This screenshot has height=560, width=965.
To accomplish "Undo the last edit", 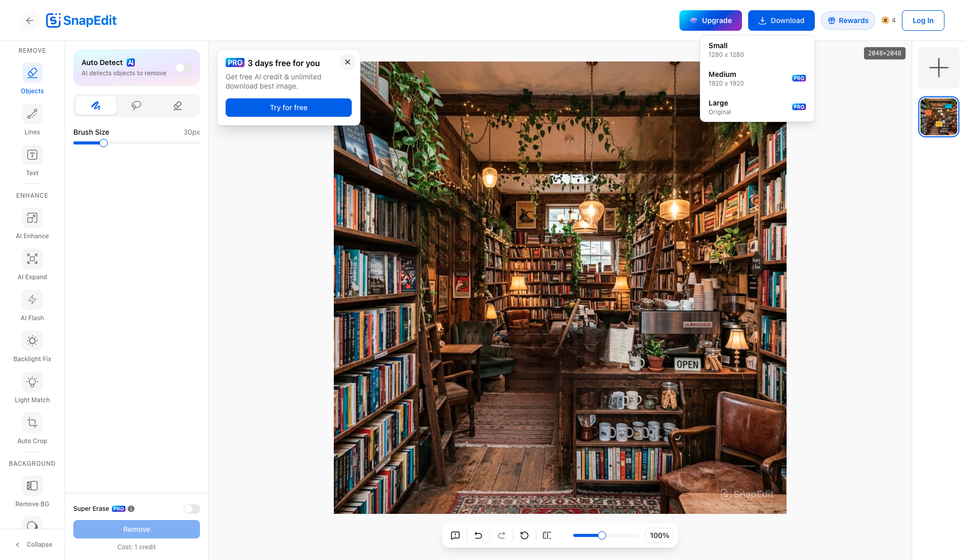I will point(478,535).
